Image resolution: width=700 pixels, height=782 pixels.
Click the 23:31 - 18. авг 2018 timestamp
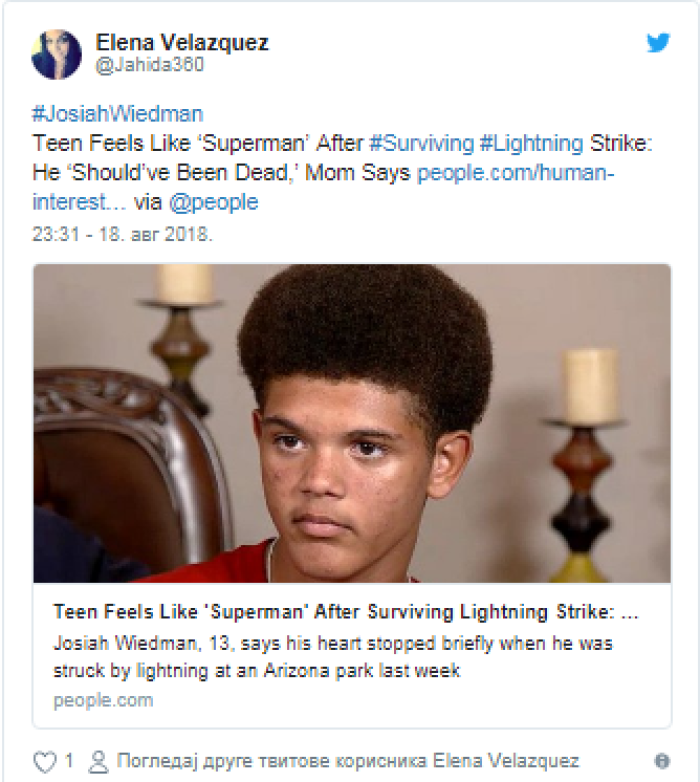(x=123, y=234)
